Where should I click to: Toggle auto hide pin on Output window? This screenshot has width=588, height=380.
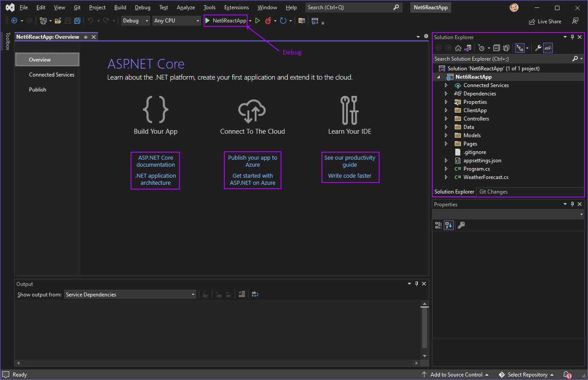point(417,284)
